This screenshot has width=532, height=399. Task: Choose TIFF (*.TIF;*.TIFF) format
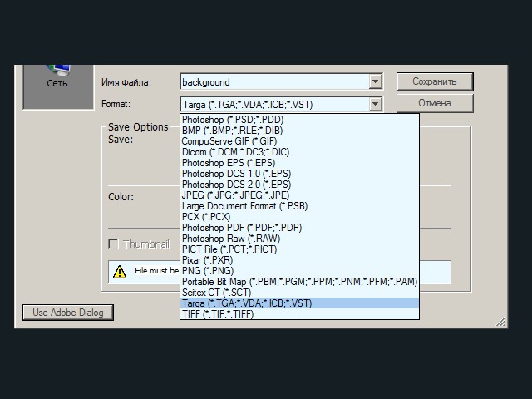tap(299, 314)
